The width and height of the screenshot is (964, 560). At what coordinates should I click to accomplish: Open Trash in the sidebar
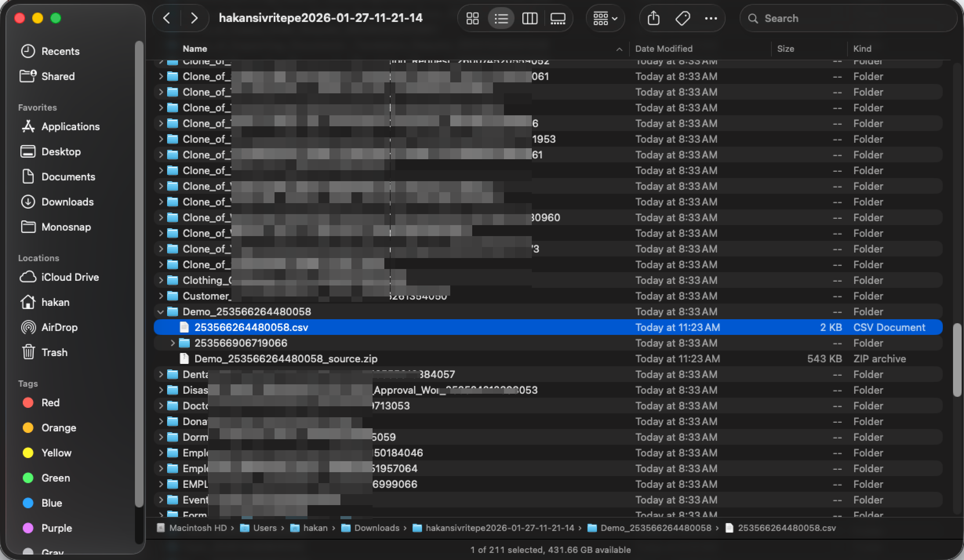(x=44, y=352)
